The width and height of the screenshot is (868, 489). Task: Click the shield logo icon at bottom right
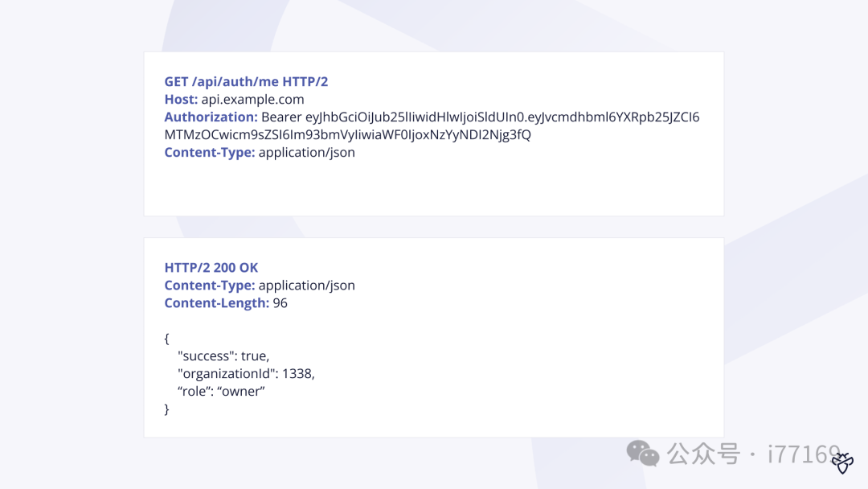[842, 463]
